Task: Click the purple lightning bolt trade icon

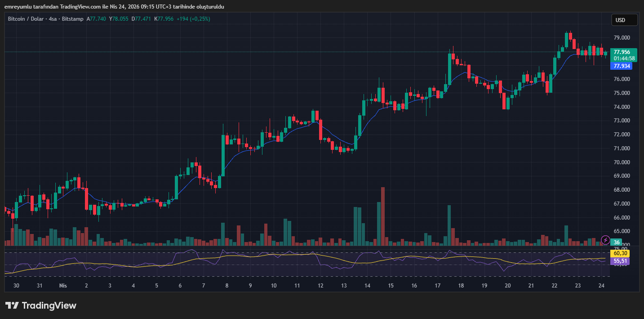Action: point(605,240)
